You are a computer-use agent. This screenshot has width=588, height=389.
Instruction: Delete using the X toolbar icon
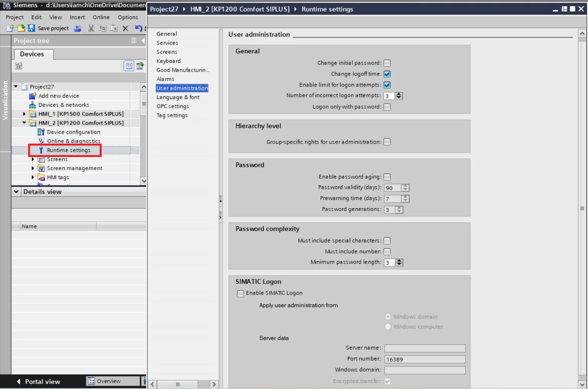pos(125,28)
